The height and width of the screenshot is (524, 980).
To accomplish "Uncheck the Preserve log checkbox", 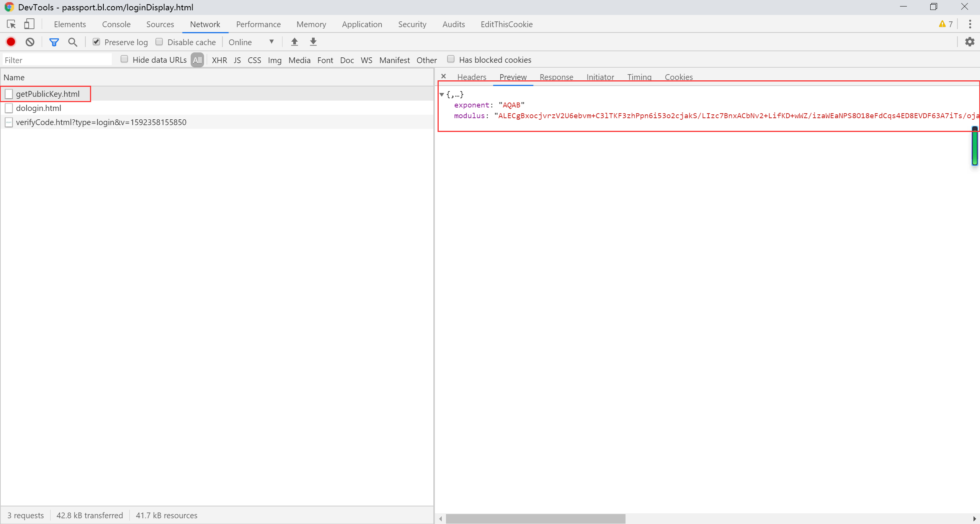I will pyautogui.click(x=96, y=42).
